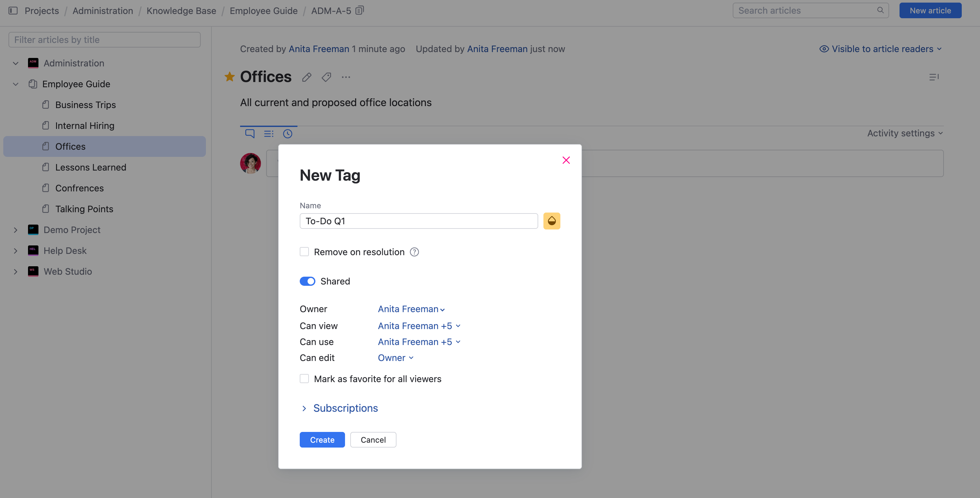
Task: Disable the Shared toggle
Action: click(308, 281)
